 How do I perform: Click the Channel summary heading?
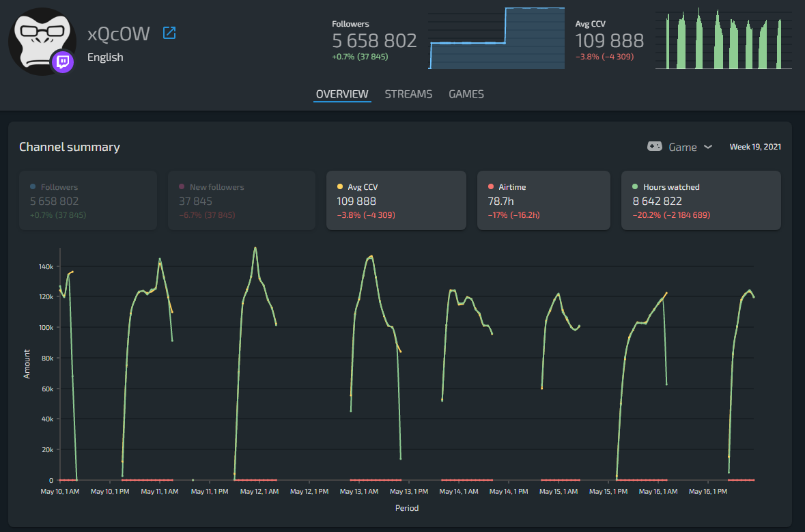tap(70, 147)
